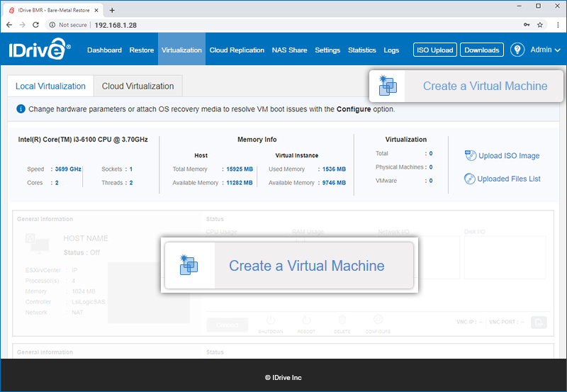The height and width of the screenshot is (392, 567).
Task: Click the browser forward arrow
Action: click(x=23, y=25)
